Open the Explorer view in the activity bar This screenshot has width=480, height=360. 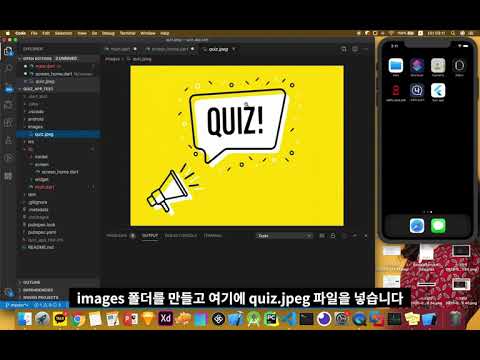coord(8,51)
